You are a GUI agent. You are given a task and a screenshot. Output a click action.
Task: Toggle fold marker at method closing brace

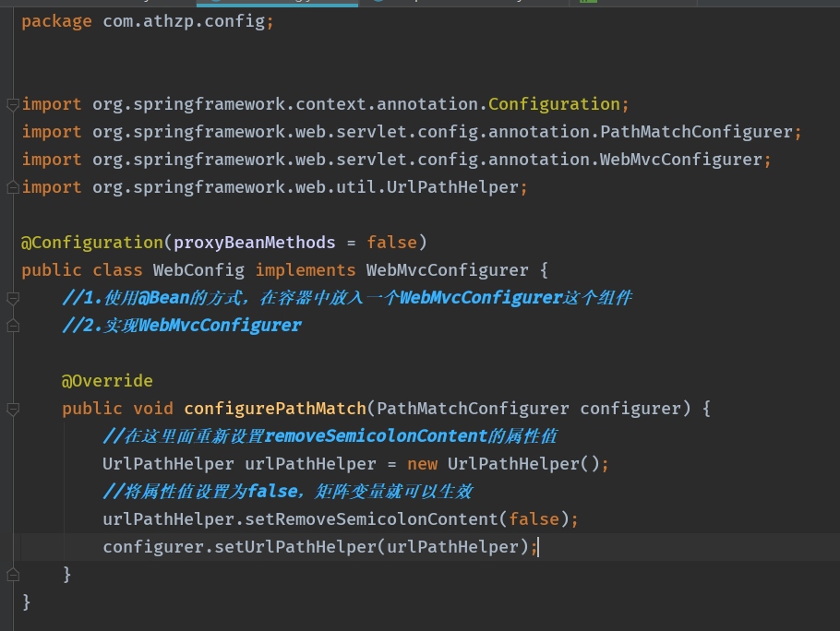(x=13, y=575)
